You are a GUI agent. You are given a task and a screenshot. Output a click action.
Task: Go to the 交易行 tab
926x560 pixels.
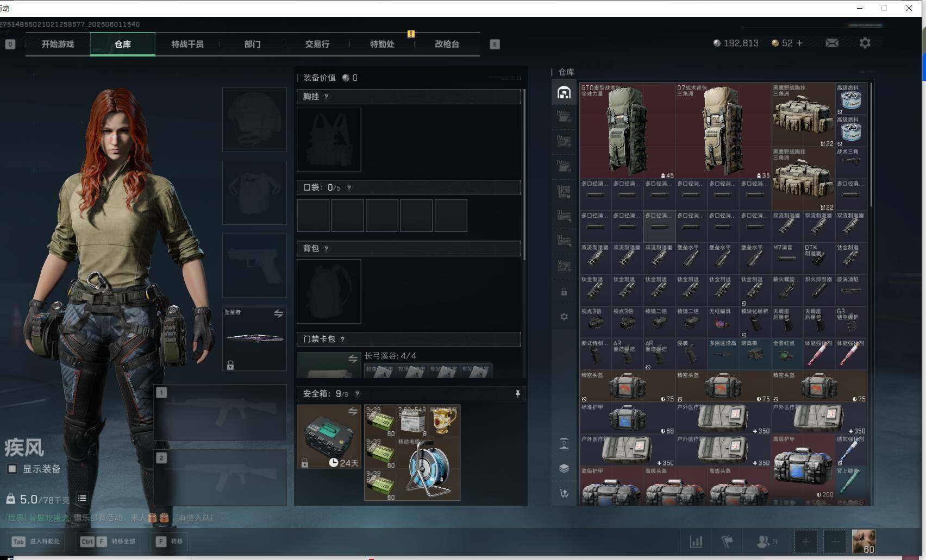[317, 44]
